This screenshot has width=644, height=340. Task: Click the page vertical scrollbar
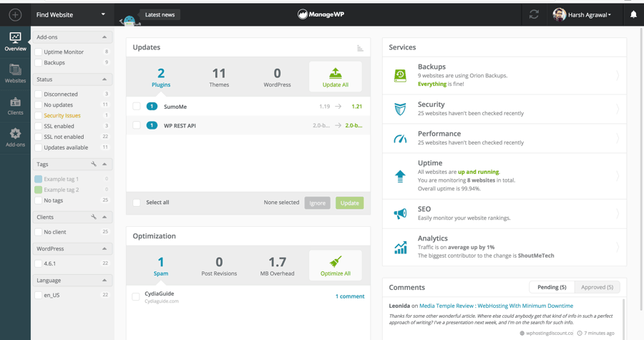pos(641,168)
